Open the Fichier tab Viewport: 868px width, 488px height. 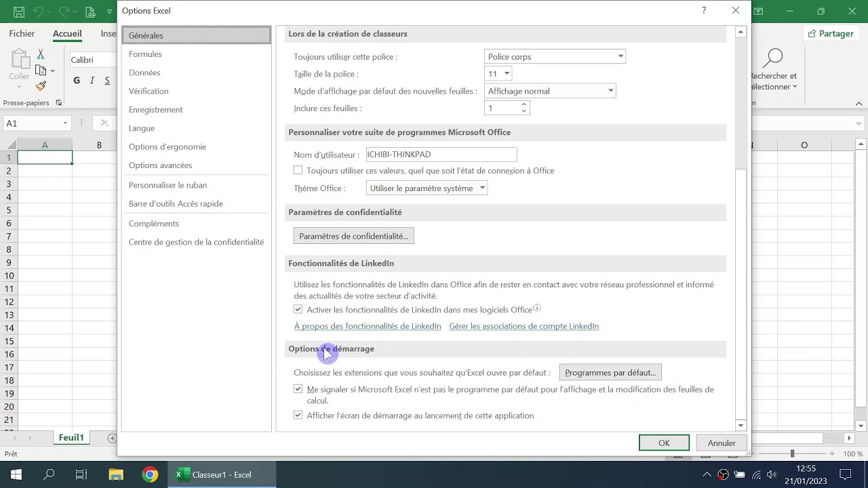coord(22,33)
